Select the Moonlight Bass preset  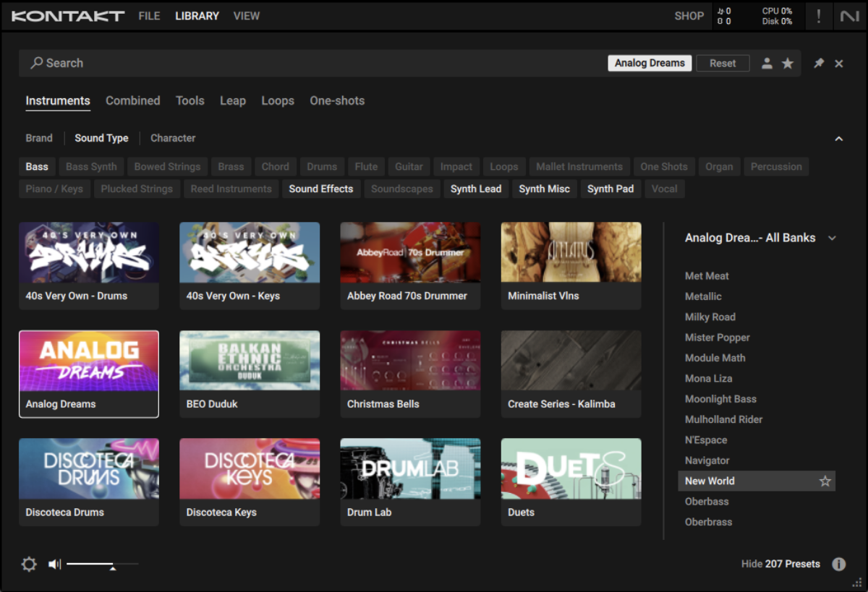[757, 399]
